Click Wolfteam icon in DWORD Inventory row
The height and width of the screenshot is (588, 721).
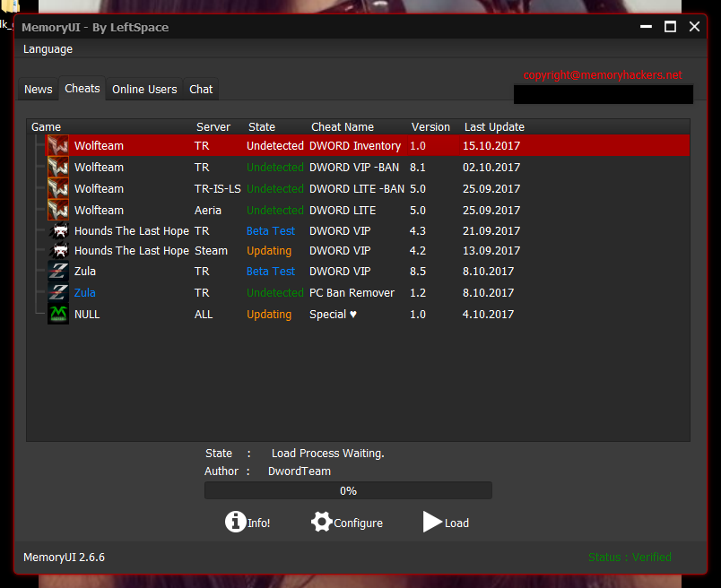click(x=58, y=146)
